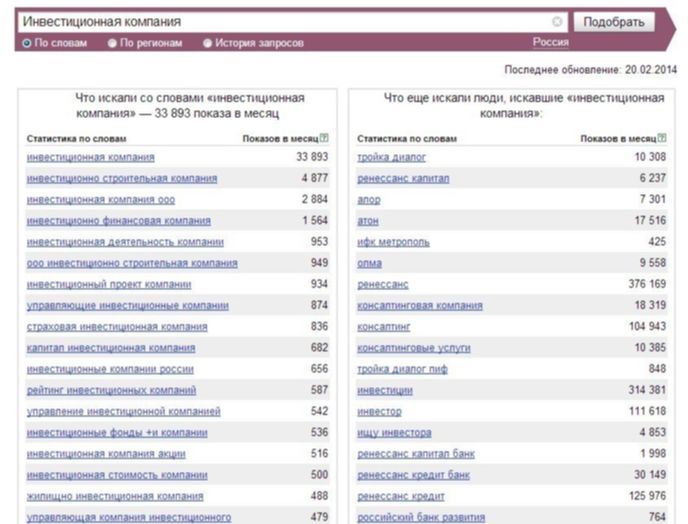Open 'тройка диалог' related query link
Image resolution: width=688 pixels, height=524 pixels.
point(391,157)
